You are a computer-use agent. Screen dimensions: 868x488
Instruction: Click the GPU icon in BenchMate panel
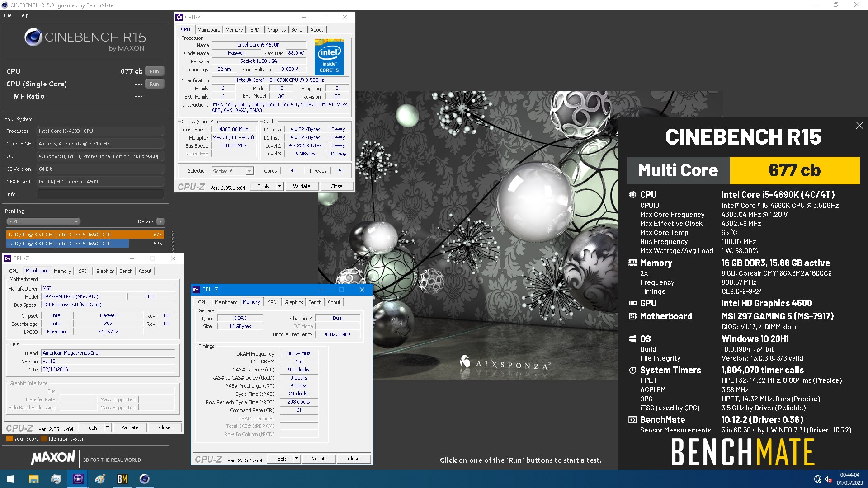(x=632, y=303)
